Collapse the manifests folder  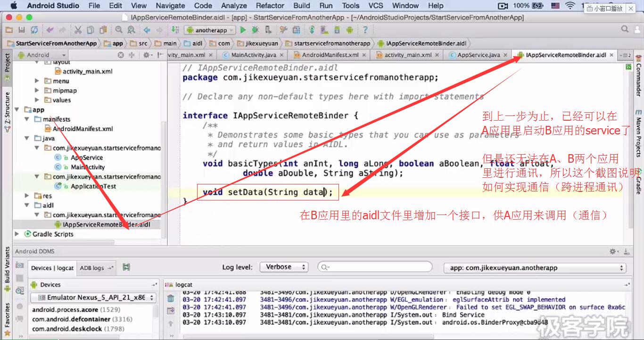[28, 119]
